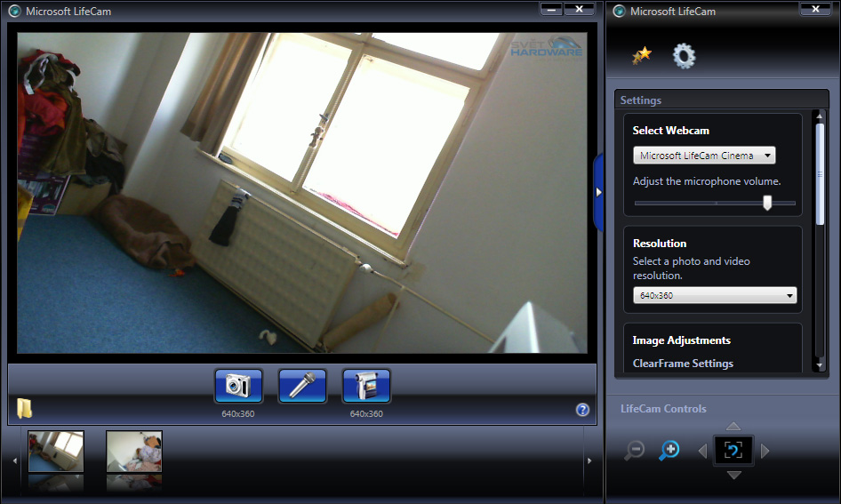The image size is (841, 504).
Task: Click the 640x360 label under photo button
Action: 238,414
